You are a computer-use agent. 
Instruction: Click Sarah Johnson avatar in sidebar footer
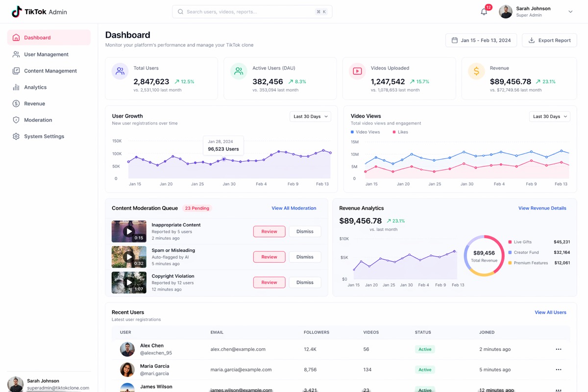tap(16, 384)
